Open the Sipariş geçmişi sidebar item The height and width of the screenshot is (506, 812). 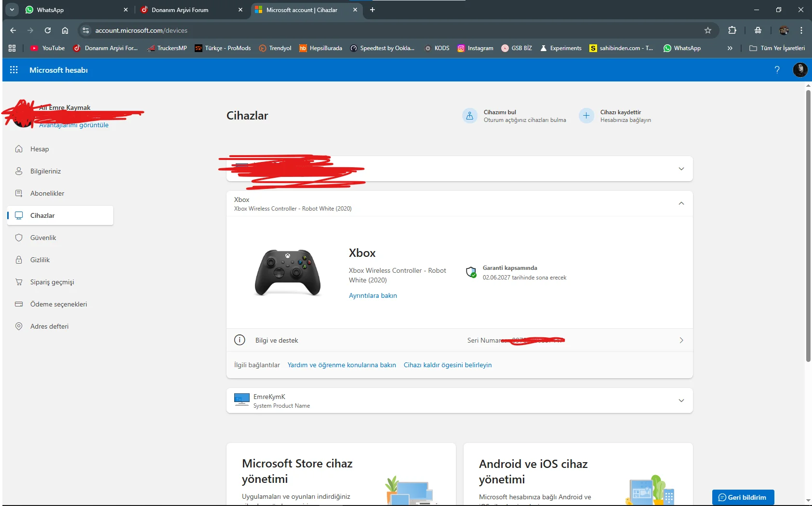click(x=60, y=282)
